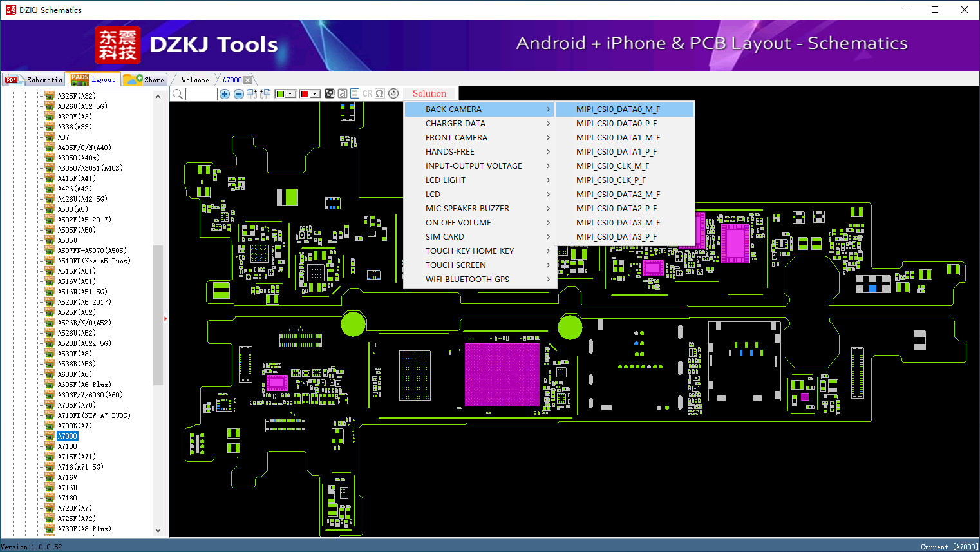Screen dimensions: 980x552
Task: Click the Version:1.0.0.52 status text
Action: (x=32, y=547)
